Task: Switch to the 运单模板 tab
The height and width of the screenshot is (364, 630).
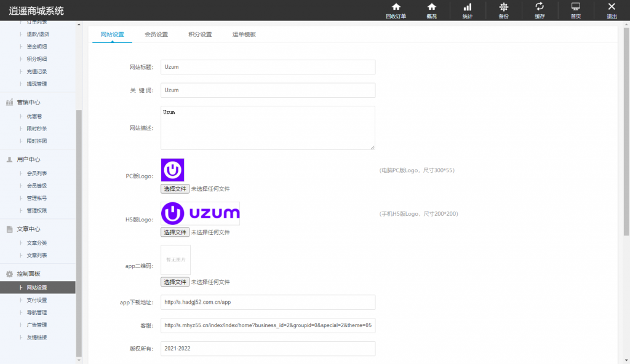Action: tap(244, 34)
